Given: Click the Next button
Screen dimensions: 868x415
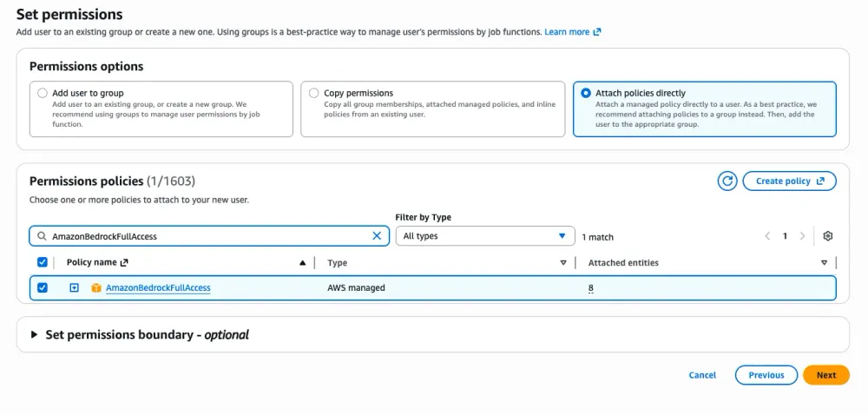Looking at the screenshot, I should [x=825, y=375].
